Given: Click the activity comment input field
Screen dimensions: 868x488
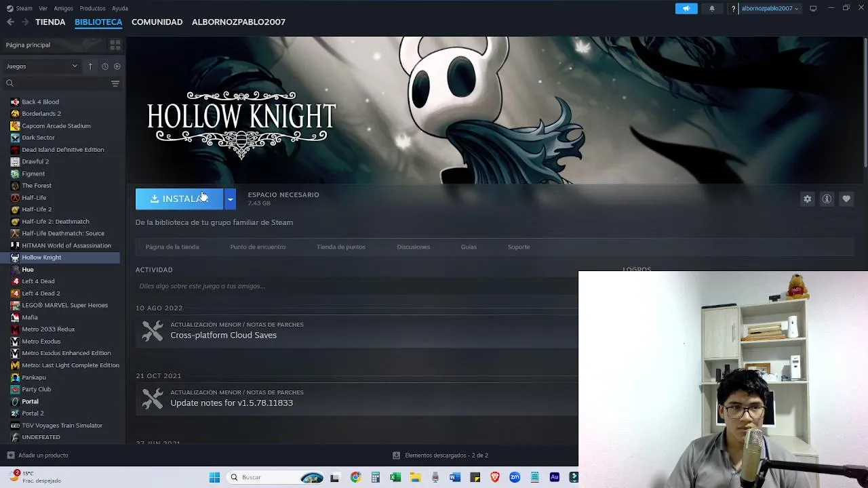Looking at the screenshot, I should point(357,286).
